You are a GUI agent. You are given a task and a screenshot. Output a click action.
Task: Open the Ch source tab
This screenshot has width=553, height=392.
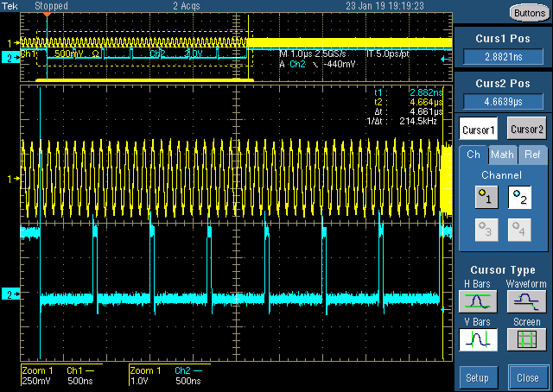tap(473, 155)
